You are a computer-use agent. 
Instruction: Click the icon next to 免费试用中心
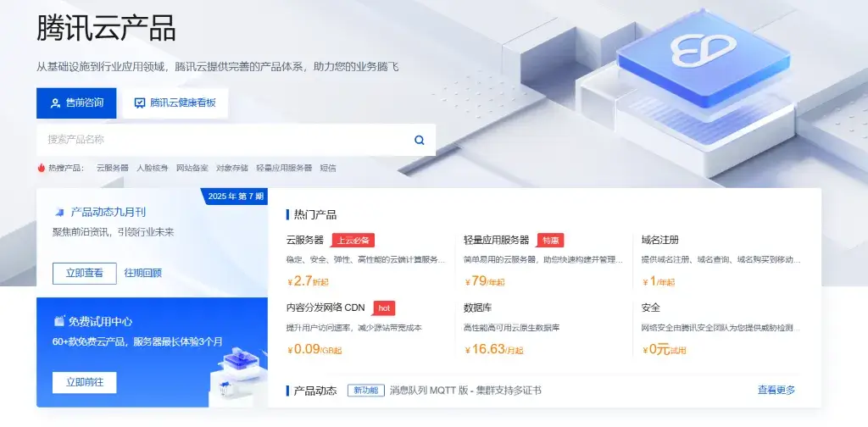tap(60, 321)
